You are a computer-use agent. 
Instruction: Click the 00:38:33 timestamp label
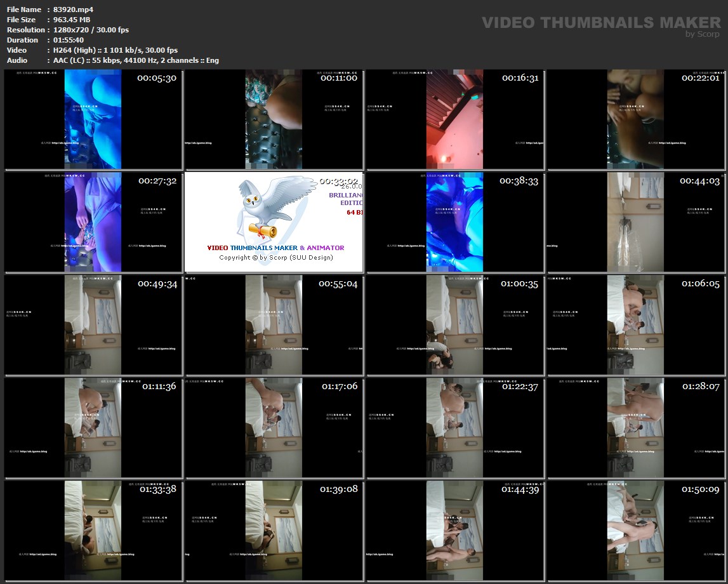tap(519, 181)
